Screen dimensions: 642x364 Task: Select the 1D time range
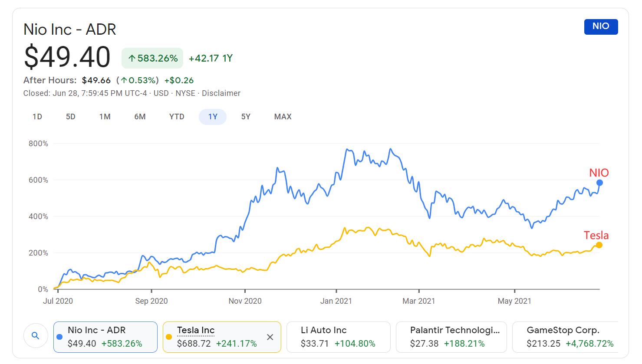pyautogui.click(x=37, y=117)
